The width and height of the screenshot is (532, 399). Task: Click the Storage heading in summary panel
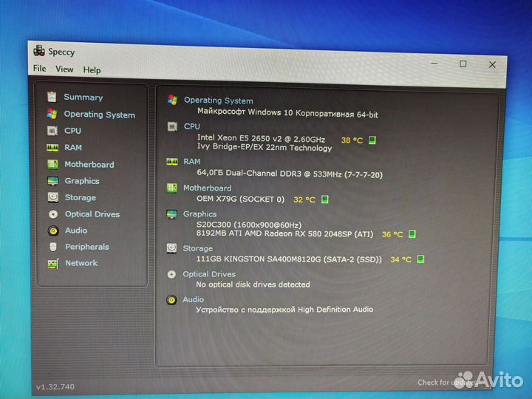click(198, 248)
